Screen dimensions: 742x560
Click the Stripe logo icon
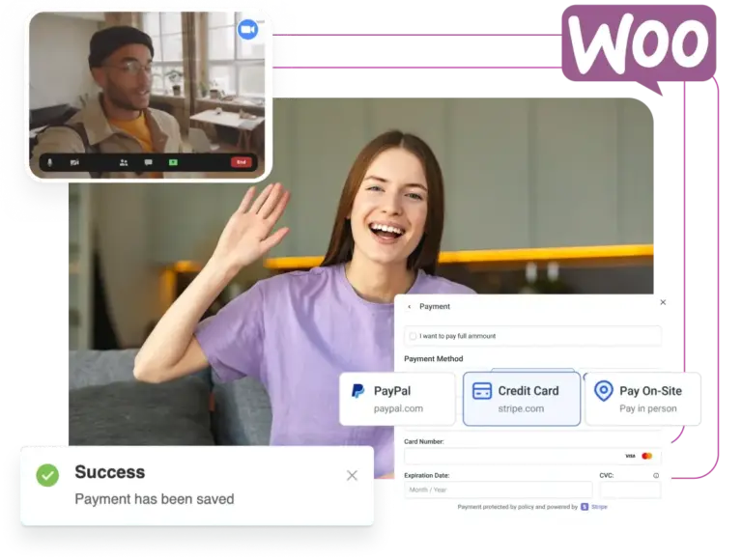pyautogui.click(x=585, y=507)
